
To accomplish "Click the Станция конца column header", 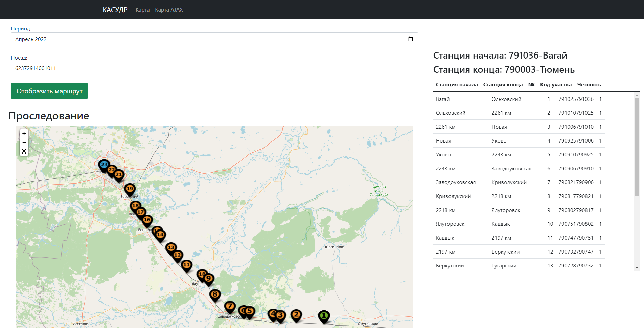I will tap(503, 85).
